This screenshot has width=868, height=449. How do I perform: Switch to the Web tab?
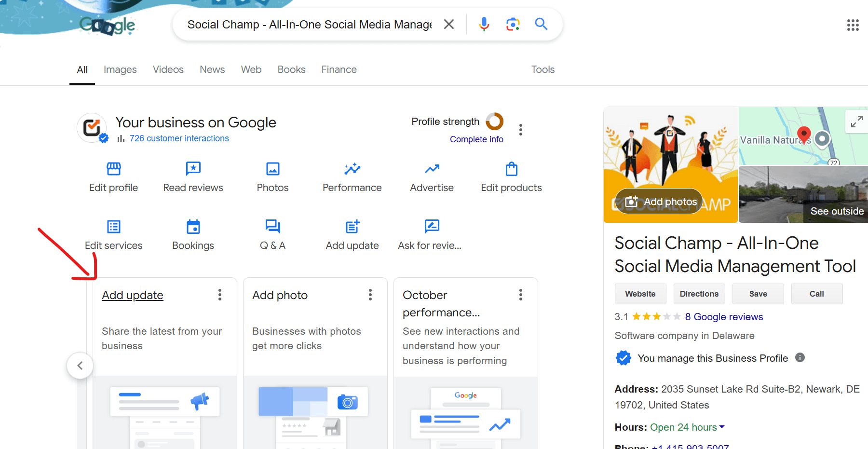251,70
